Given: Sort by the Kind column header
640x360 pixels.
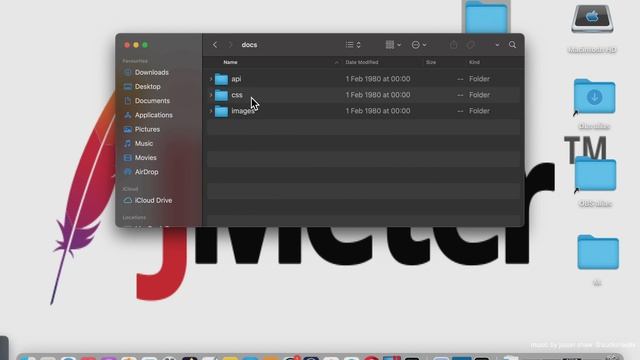Looking at the screenshot, I should tap(474, 62).
